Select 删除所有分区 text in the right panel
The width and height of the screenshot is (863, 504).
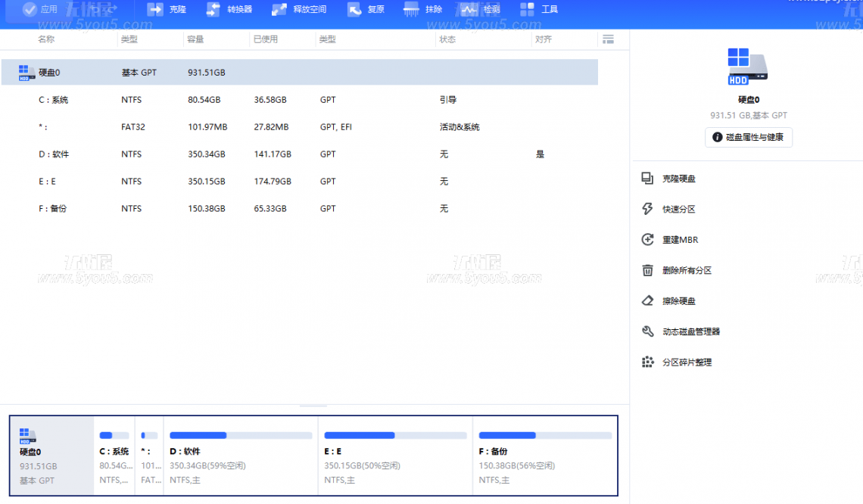point(687,270)
